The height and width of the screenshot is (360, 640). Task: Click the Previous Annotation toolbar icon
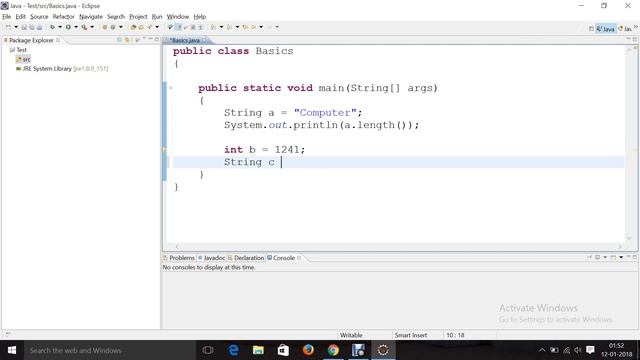[229, 27]
